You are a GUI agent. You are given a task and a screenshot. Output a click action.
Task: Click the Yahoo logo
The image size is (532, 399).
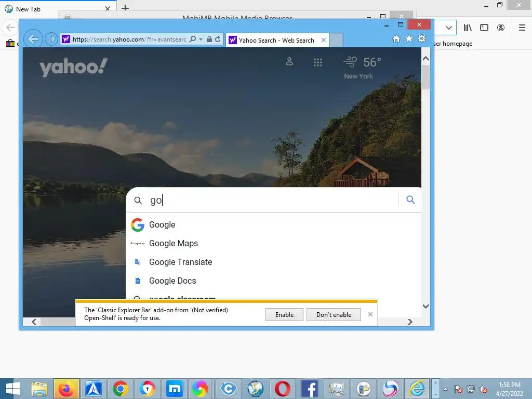pos(74,67)
